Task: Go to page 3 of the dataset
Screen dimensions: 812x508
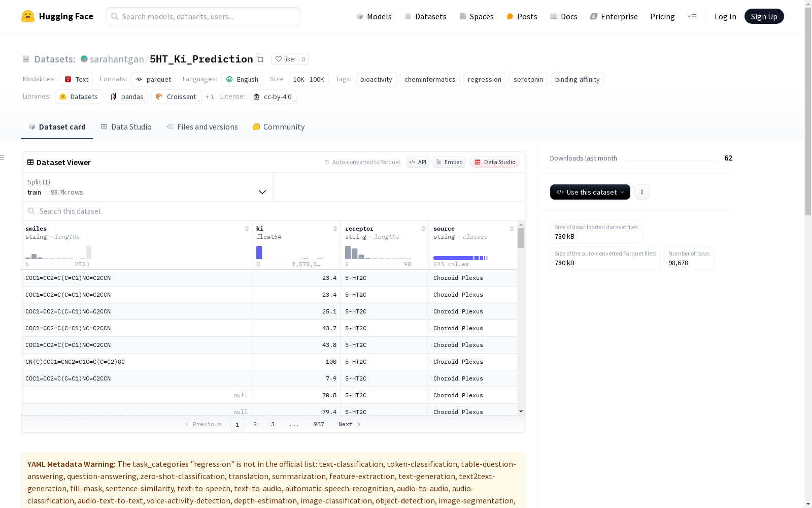Action: (273, 424)
